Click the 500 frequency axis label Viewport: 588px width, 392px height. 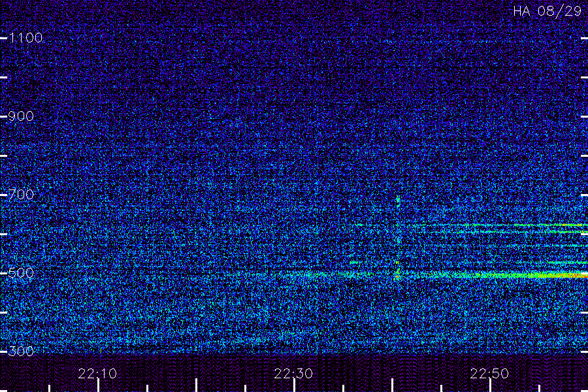pyautogui.click(x=21, y=273)
